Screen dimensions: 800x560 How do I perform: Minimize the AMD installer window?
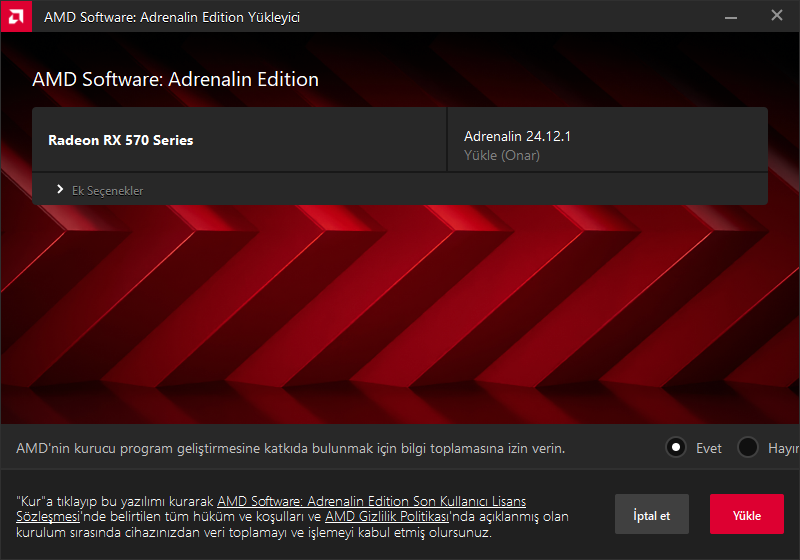(731, 17)
